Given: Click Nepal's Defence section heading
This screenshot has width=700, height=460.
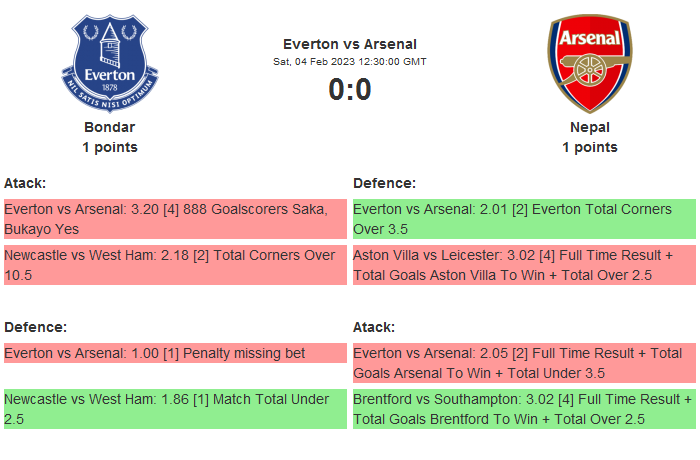Looking at the screenshot, I should tap(384, 183).
